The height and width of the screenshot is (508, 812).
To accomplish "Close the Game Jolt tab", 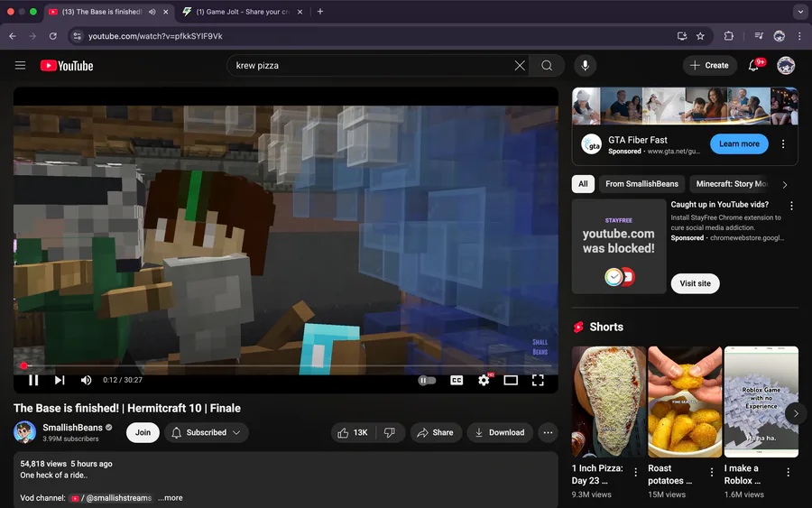I will click(x=300, y=12).
